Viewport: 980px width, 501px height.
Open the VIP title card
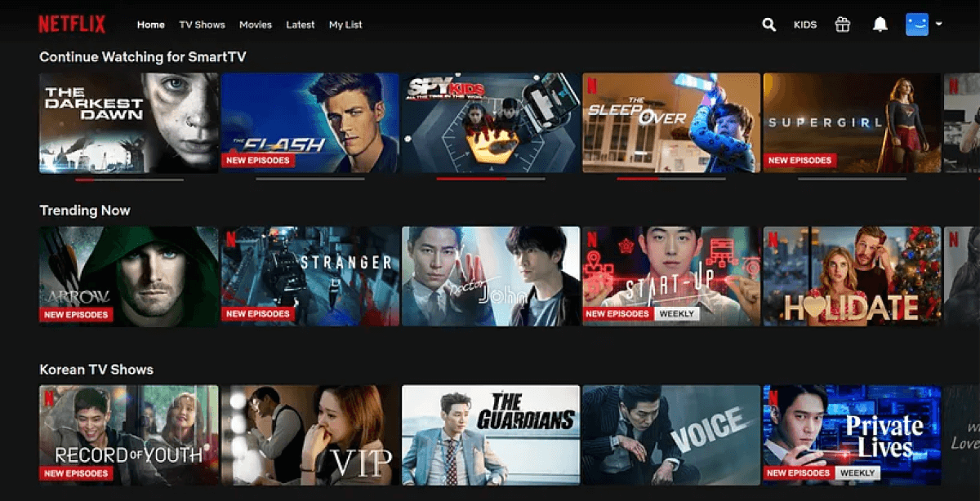click(310, 435)
